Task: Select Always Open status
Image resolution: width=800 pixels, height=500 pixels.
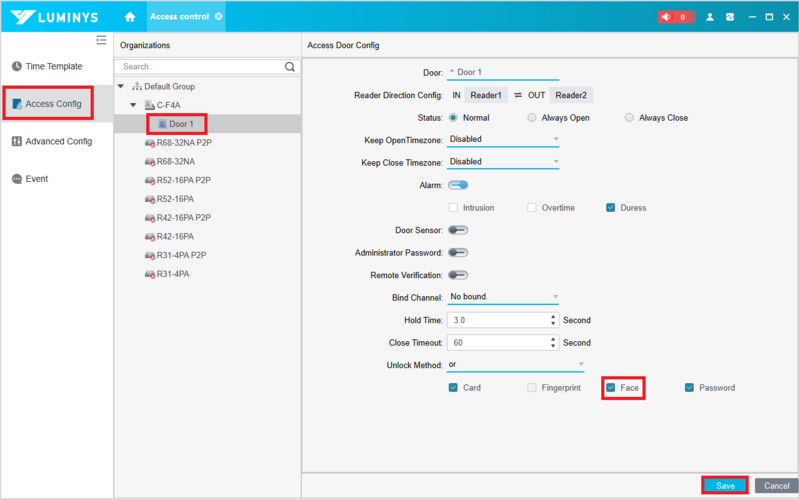Action: 532,118
